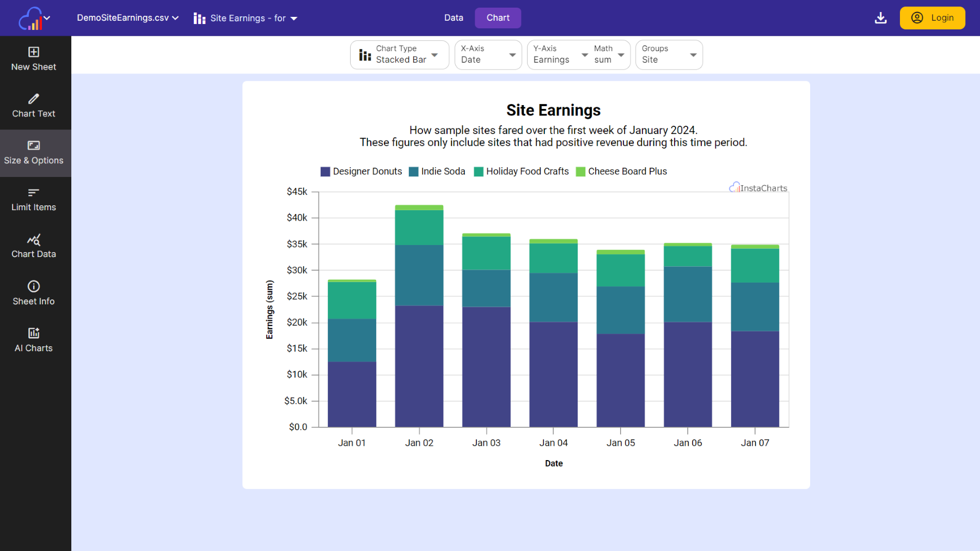Click the InstaCharts watermark link
Viewport: 980px width, 551px height.
pos(758,188)
